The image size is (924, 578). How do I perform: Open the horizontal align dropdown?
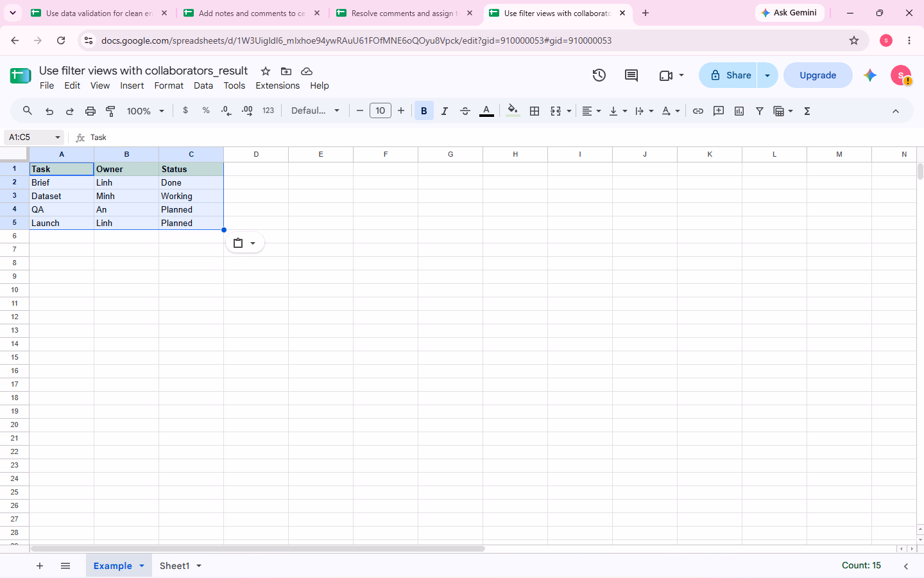tap(592, 111)
